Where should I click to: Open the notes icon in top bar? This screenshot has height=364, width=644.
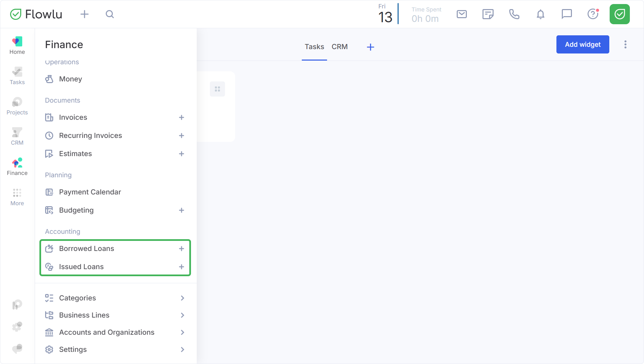[488, 14]
